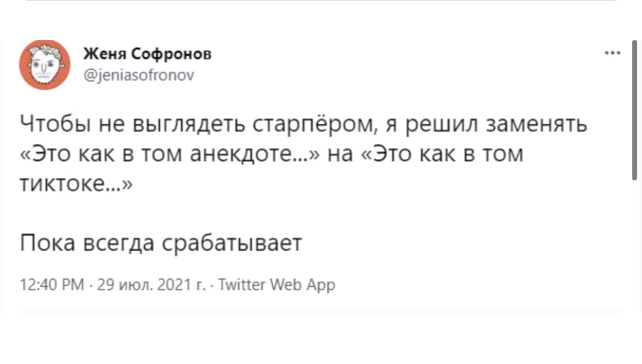Click the 12:40 PM timestamp

(x=52, y=285)
